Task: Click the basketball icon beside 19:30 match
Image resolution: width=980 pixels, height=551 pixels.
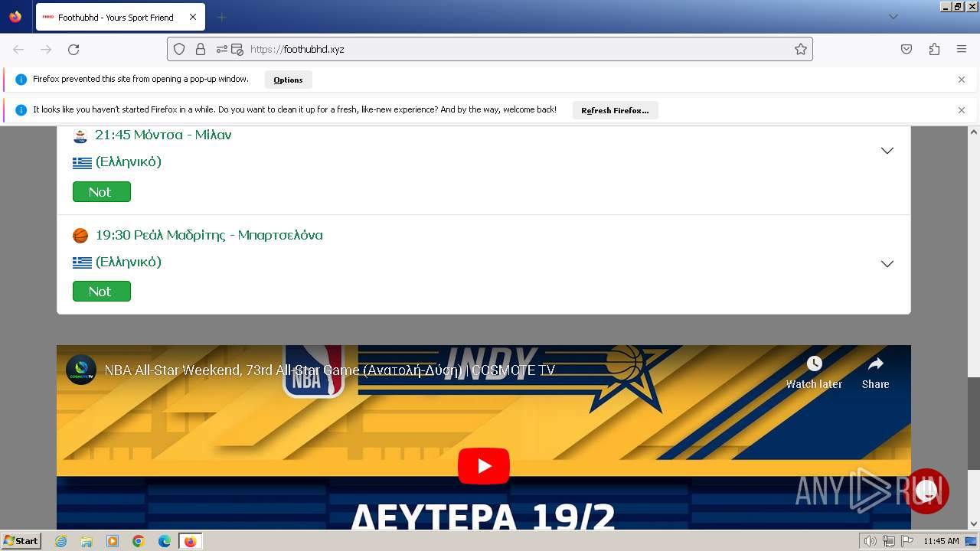Action: click(x=80, y=236)
